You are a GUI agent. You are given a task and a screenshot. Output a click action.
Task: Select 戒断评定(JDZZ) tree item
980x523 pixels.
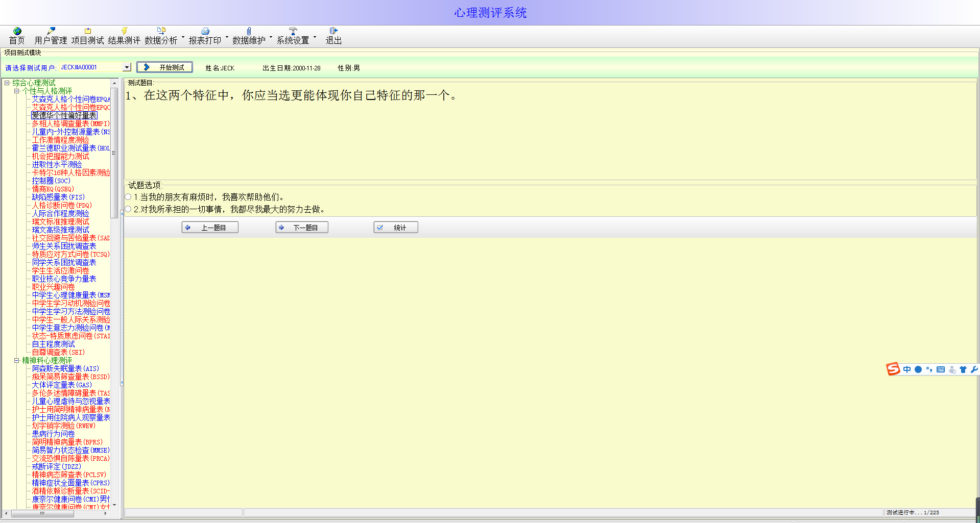point(56,466)
